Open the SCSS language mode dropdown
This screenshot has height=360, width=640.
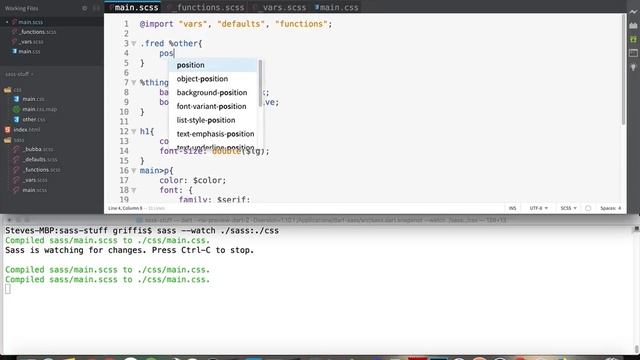tap(568, 208)
